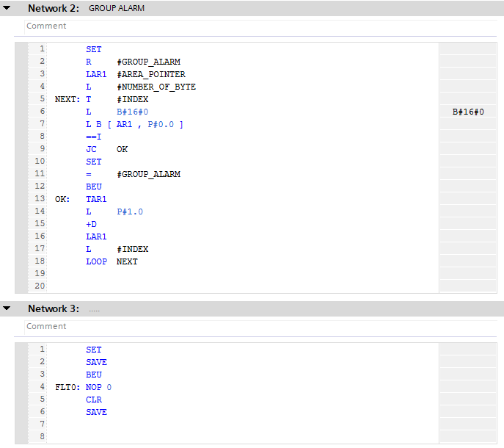Click the ==I comparison instruction
The width and height of the screenshot is (504, 448).
[x=93, y=137]
